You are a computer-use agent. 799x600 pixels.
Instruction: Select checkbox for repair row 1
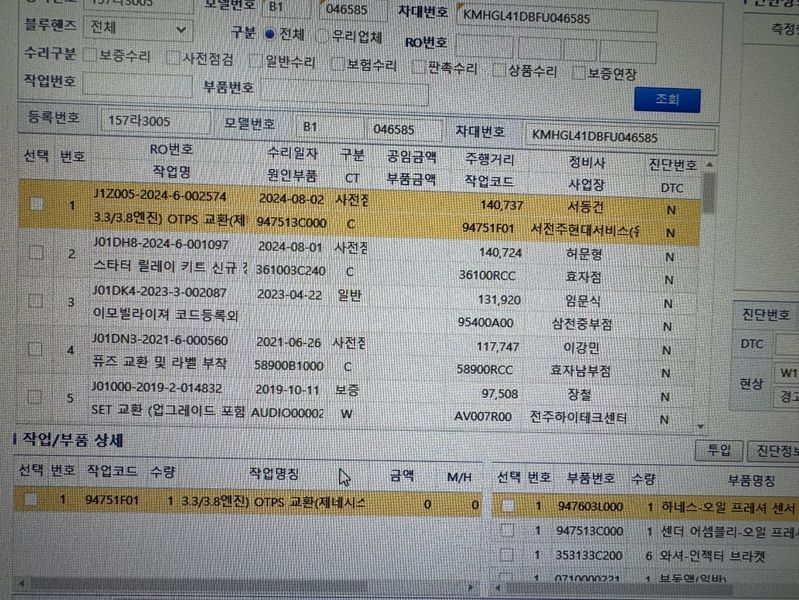click(37, 204)
